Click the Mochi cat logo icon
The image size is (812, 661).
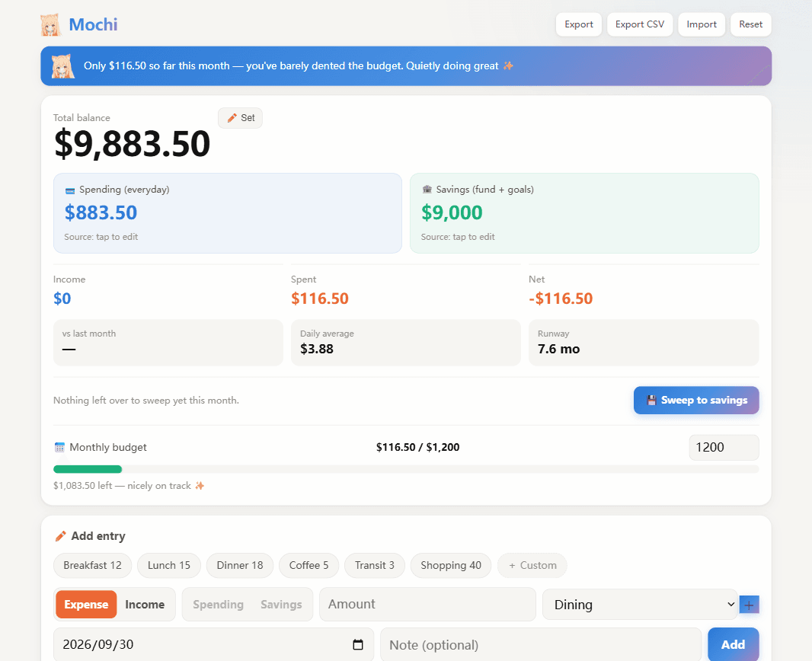pos(51,25)
